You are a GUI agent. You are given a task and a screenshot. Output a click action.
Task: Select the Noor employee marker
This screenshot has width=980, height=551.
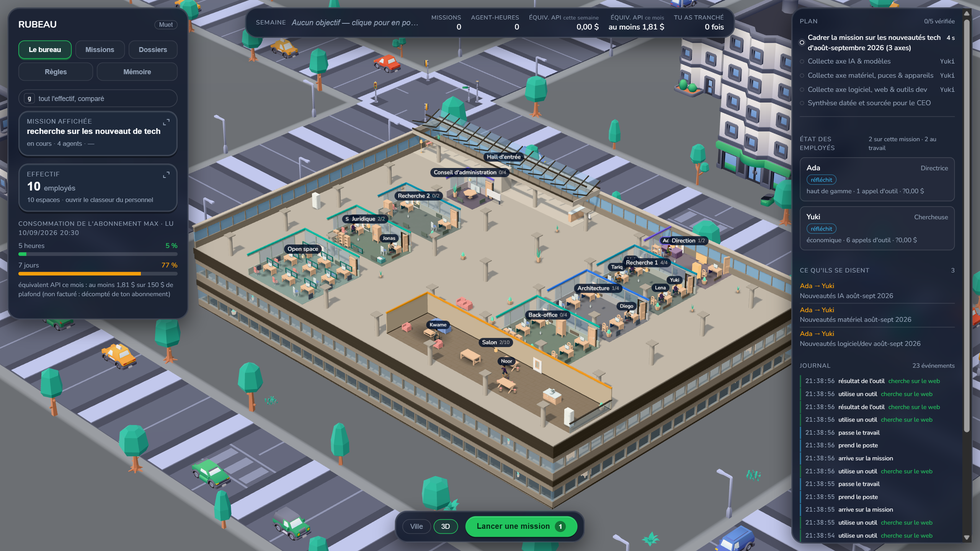pyautogui.click(x=506, y=361)
